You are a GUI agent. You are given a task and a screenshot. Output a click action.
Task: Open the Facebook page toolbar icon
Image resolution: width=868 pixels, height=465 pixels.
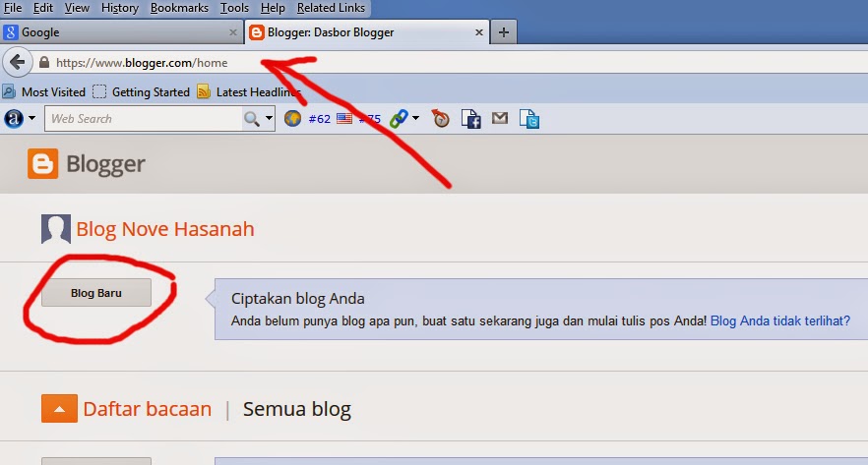click(x=471, y=118)
